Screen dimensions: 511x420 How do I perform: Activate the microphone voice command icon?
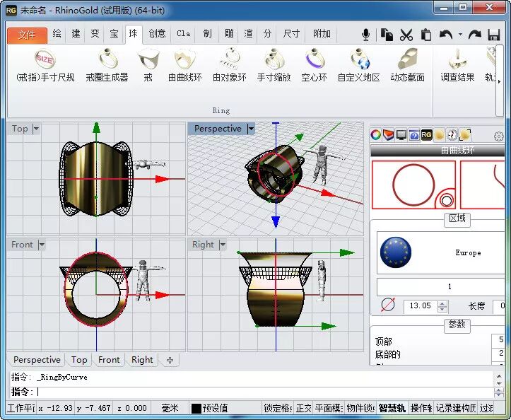pyautogui.click(x=366, y=34)
